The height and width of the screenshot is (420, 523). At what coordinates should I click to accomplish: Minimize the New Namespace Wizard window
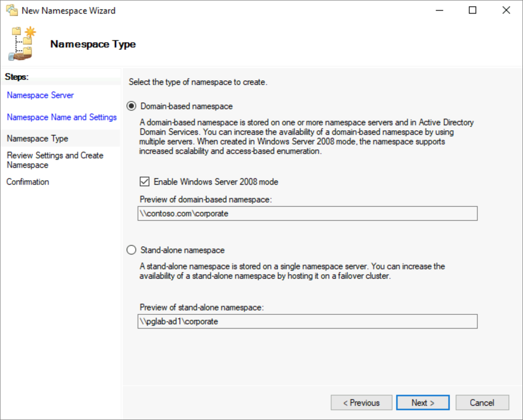pyautogui.click(x=439, y=10)
